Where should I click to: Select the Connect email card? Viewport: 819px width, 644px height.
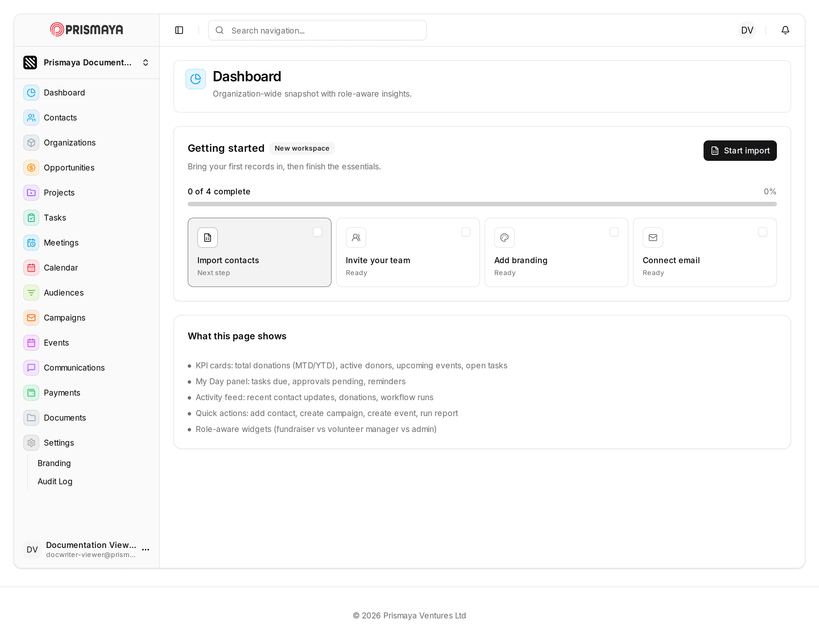point(705,252)
